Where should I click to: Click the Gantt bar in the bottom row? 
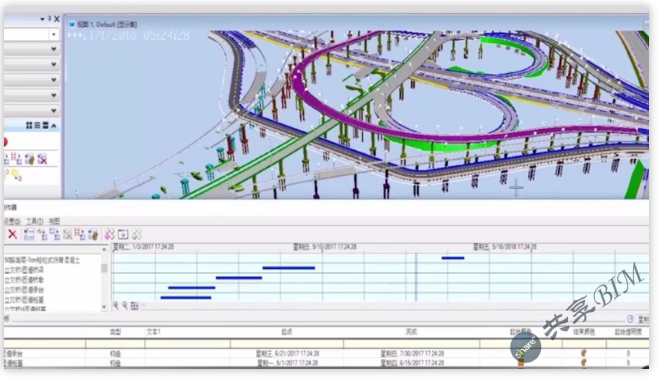[x=186, y=297]
